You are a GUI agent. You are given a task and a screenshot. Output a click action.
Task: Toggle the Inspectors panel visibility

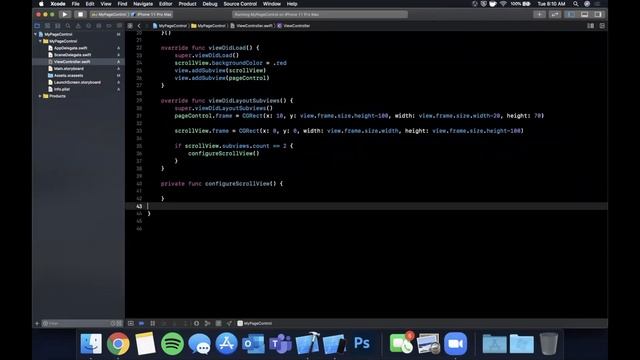[x=598, y=14]
